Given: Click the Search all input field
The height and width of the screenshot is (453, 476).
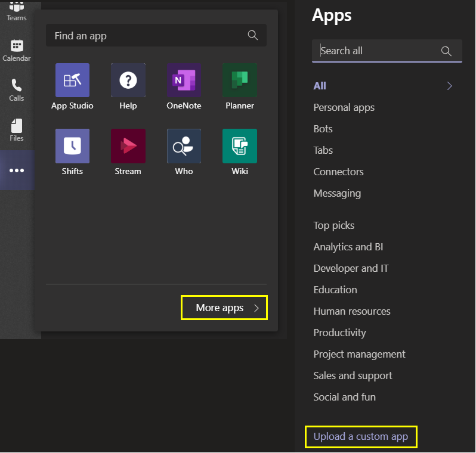Looking at the screenshot, I should coord(387,51).
